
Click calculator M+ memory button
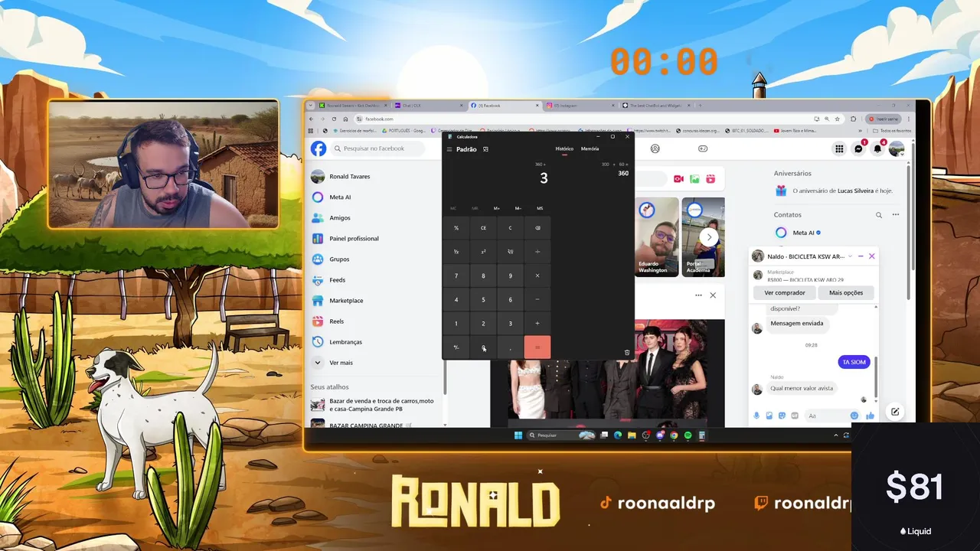pos(497,208)
